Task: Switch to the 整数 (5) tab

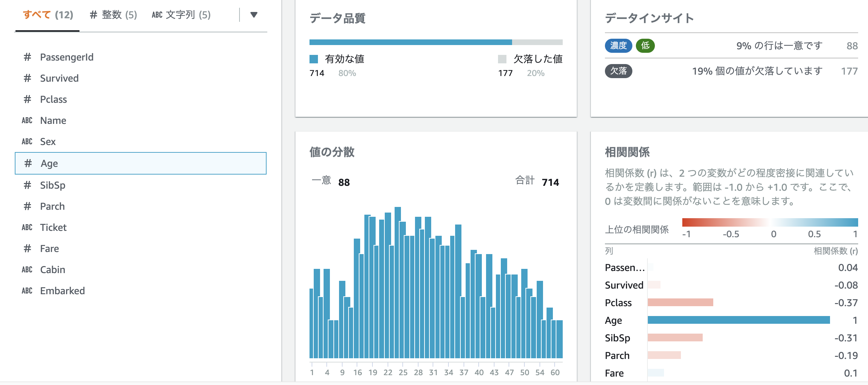Action: click(x=113, y=15)
